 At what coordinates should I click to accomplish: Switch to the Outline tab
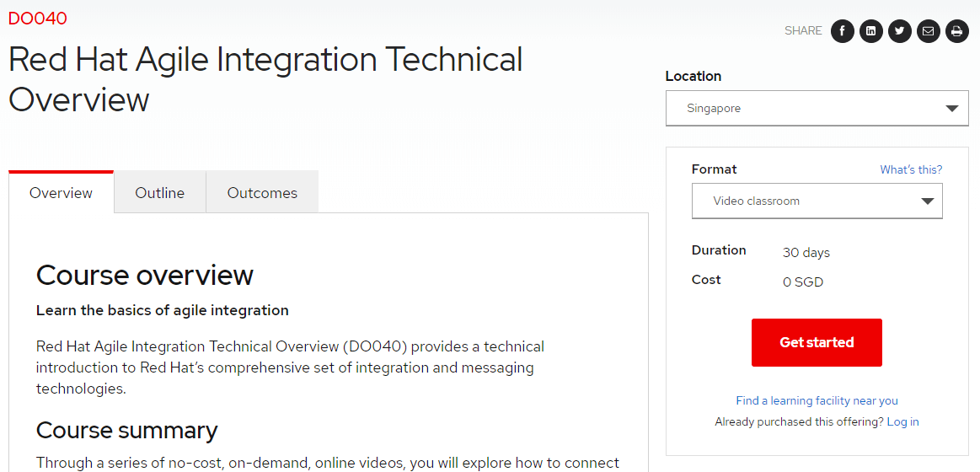click(x=159, y=193)
